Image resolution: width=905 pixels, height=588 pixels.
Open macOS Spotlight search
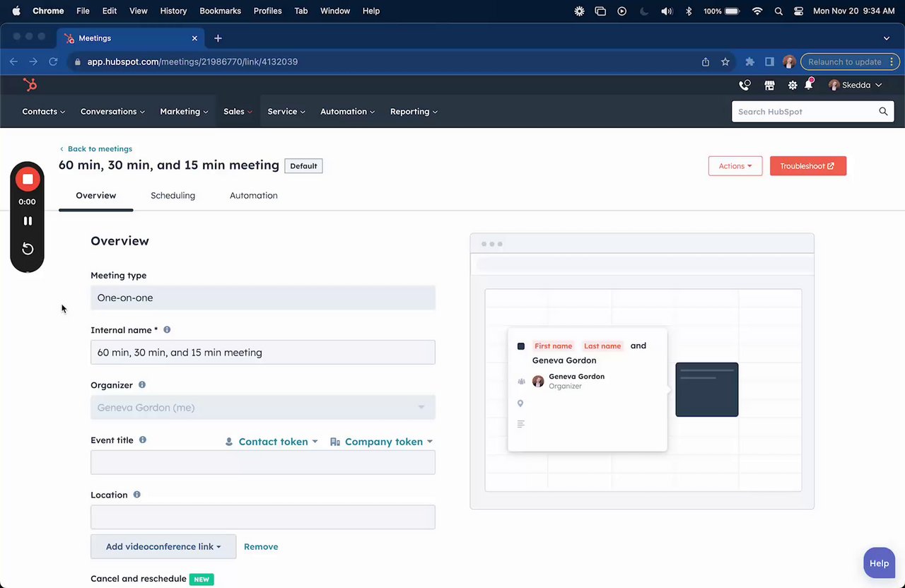(x=778, y=11)
